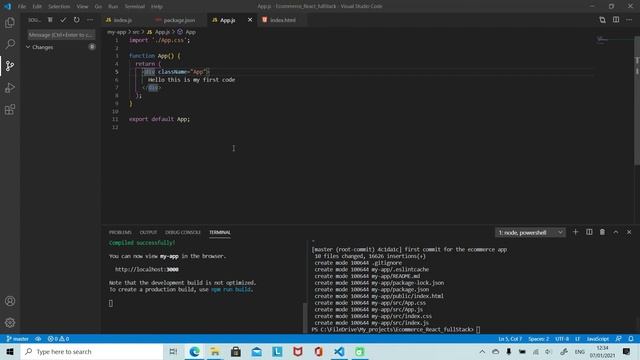Image resolution: width=640 pixels, height=360 pixels.
Task: Open the Terminal menu
Action: coord(134,7)
